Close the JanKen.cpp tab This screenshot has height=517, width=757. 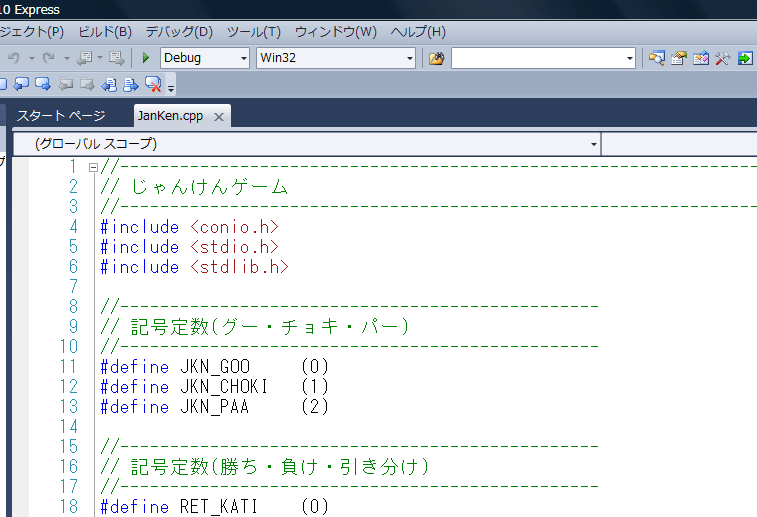[x=218, y=116]
